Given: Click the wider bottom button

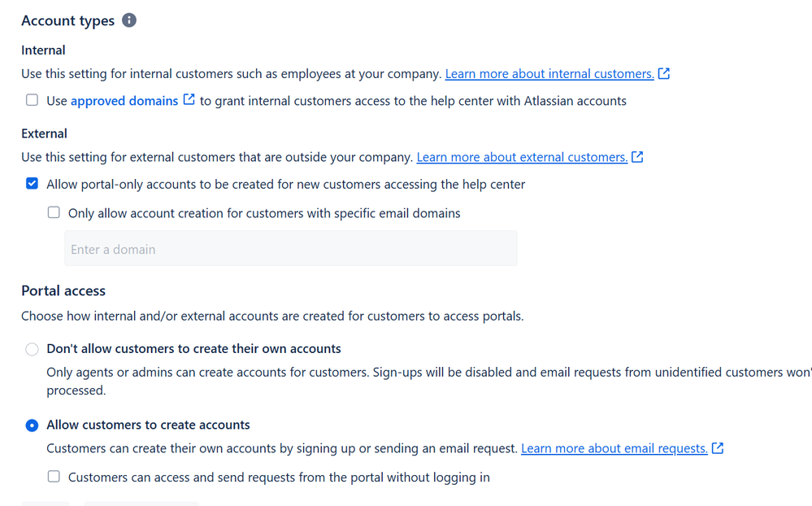Looking at the screenshot, I should pyautogui.click(x=141, y=504).
